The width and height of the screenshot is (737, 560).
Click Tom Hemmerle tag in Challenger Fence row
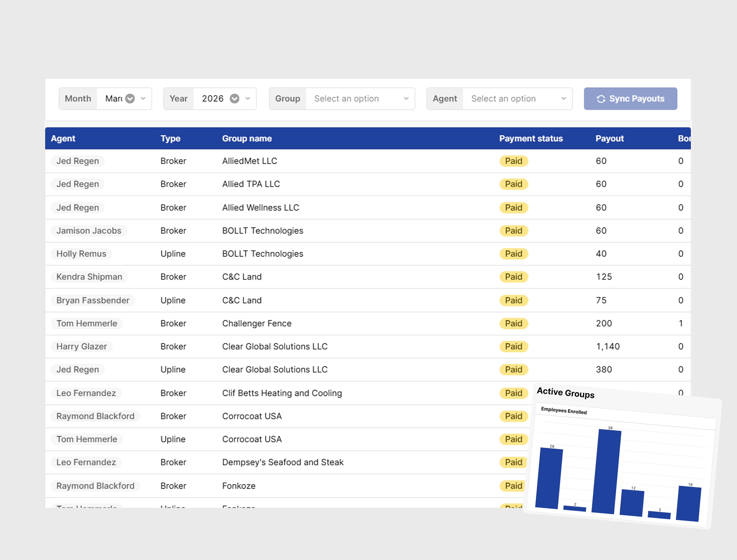tap(87, 323)
